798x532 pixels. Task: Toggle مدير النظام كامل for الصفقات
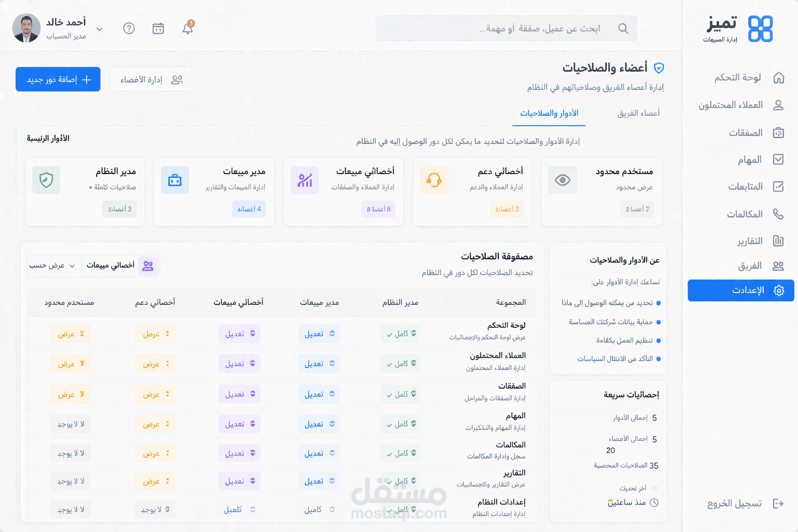pos(400,394)
